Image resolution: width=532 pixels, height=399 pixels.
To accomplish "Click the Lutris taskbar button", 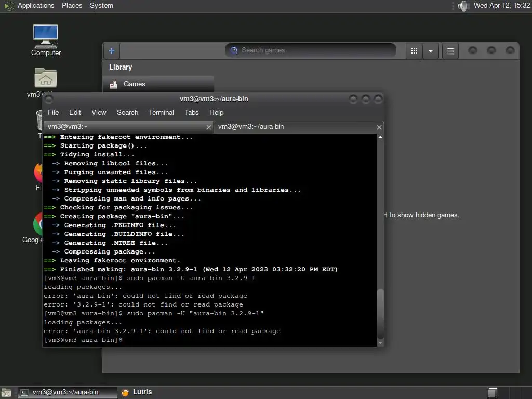I will pyautogui.click(x=137, y=392).
